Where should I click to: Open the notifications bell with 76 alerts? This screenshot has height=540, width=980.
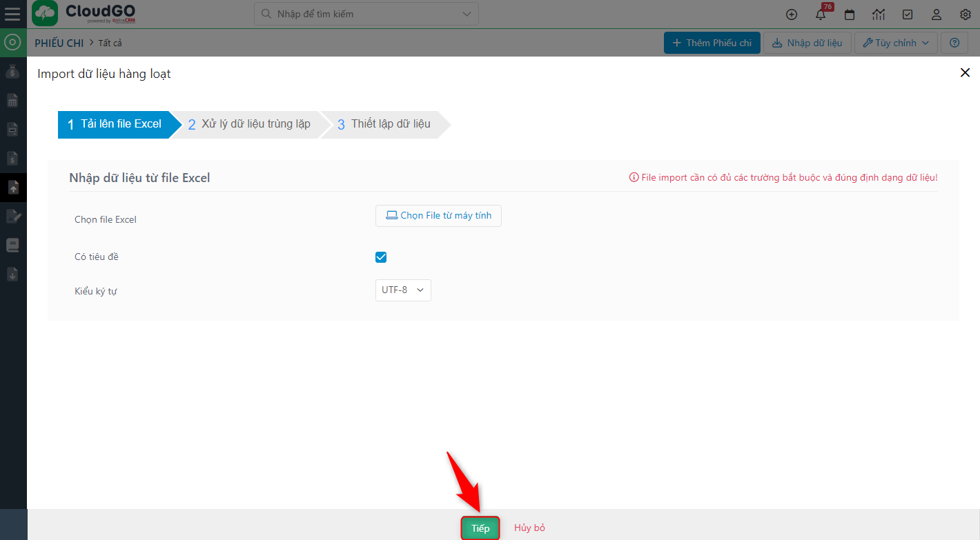pyautogui.click(x=821, y=14)
